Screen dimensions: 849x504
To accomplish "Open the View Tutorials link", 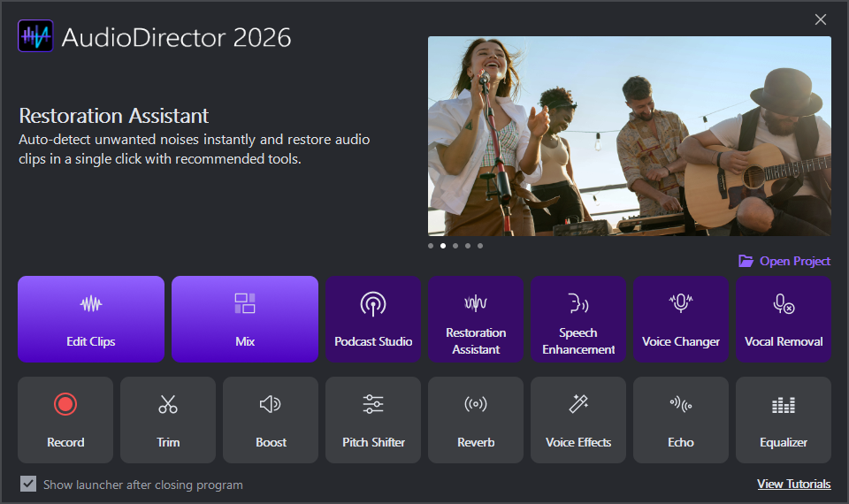I will [793, 485].
